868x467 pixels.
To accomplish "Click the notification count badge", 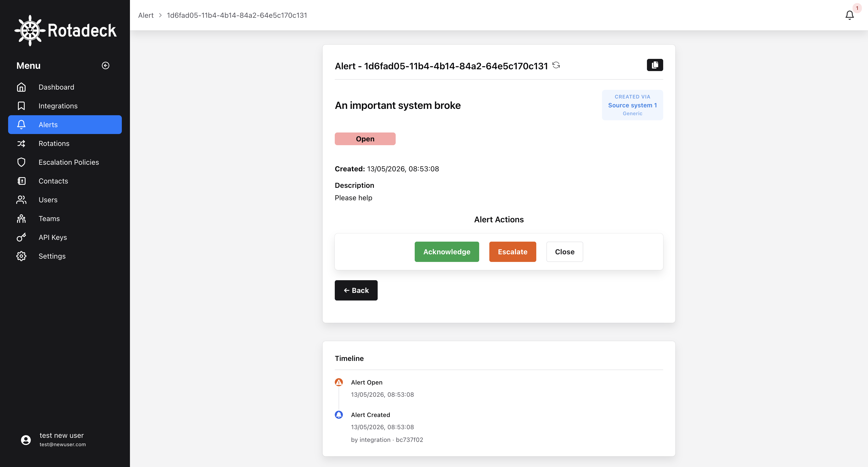I will pos(857,8).
